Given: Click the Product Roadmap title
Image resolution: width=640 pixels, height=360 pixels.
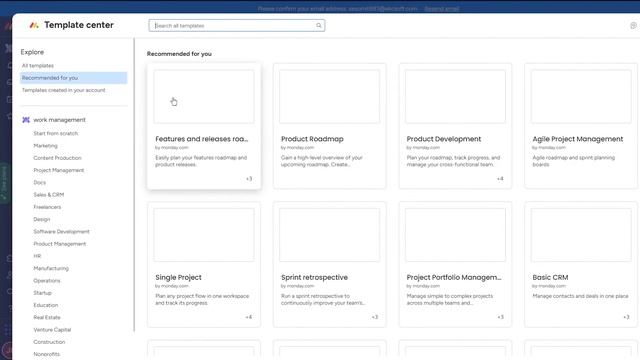Looking at the screenshot, I should (312, 139).
